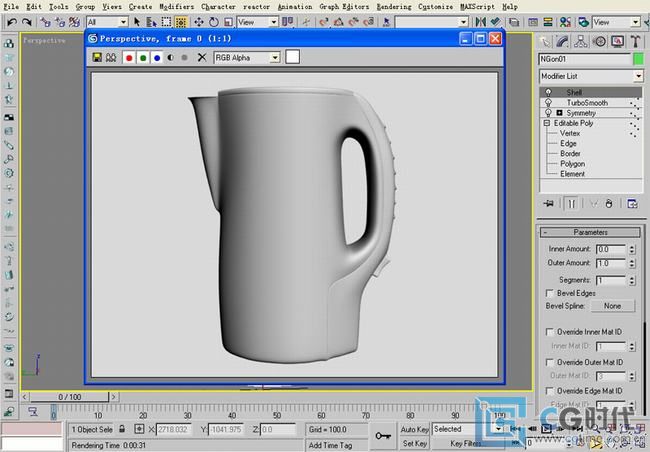This screenshot has height=452, width=650.
Task: Click the green object color swatch
Action: click(x=638, y=59)
